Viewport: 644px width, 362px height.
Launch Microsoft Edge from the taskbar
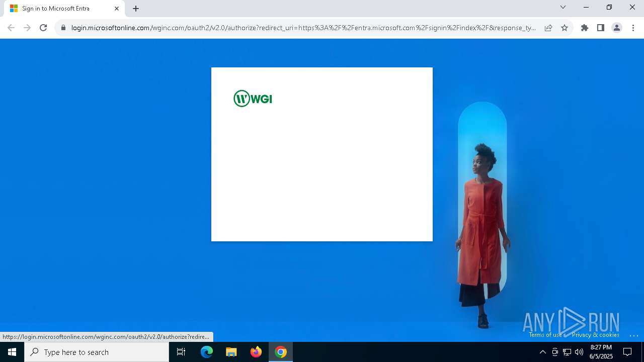click(x=207, y=352)
